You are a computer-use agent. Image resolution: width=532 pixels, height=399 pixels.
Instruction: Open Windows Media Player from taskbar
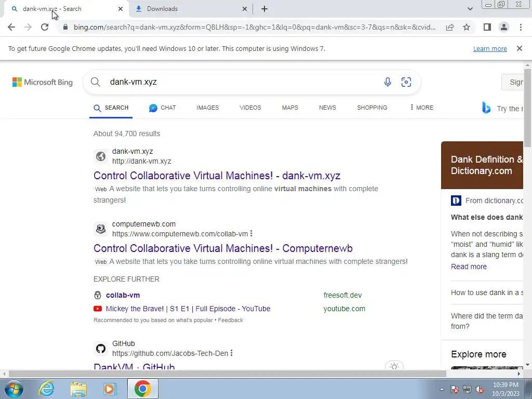(x=110, y=389)
